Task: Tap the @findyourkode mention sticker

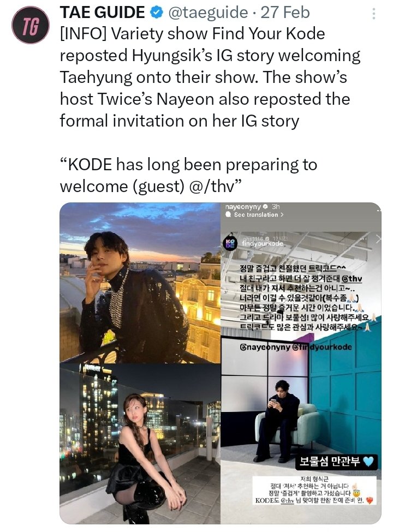Action: coord(322,347)
